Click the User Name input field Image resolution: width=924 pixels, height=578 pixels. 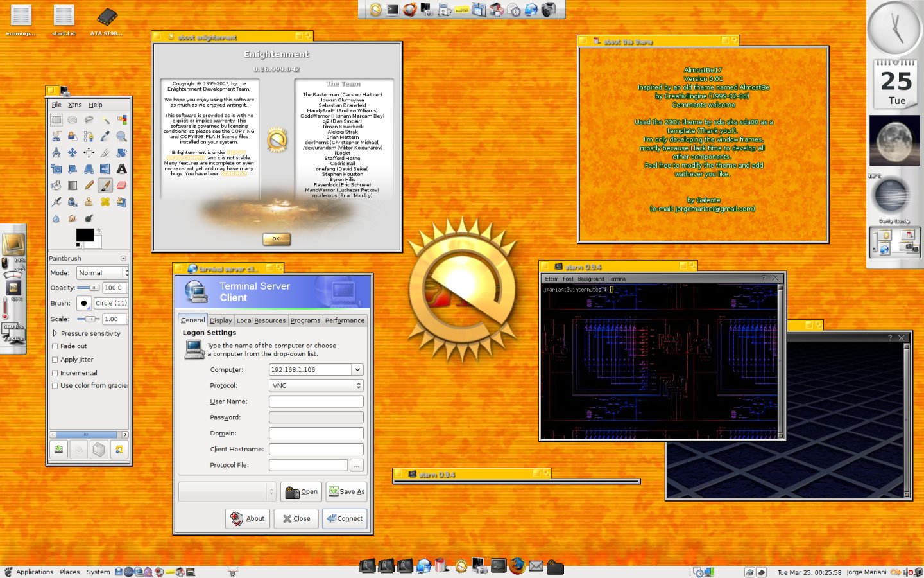click(x=316, y=401)
